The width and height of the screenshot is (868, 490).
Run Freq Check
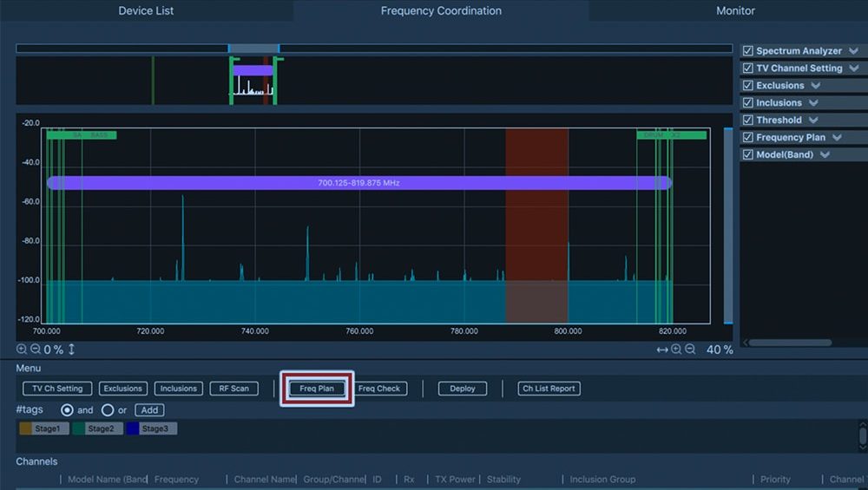pos(379,389)
